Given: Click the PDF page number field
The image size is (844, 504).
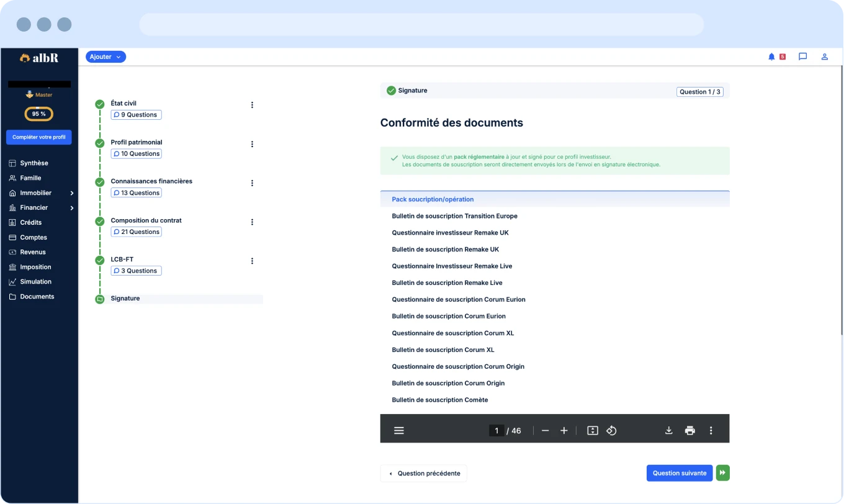Looking at the screenshot, I should point(496,431).
